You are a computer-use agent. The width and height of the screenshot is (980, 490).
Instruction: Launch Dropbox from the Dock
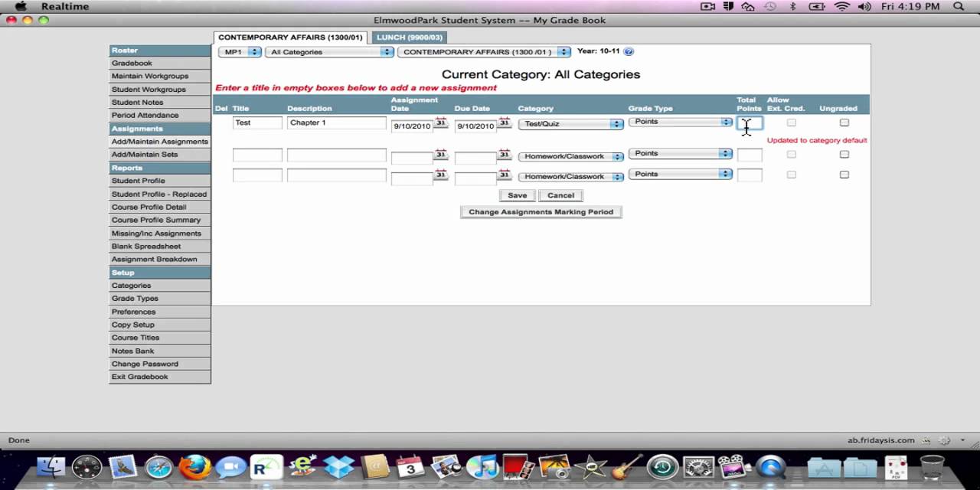pos(338,466)
